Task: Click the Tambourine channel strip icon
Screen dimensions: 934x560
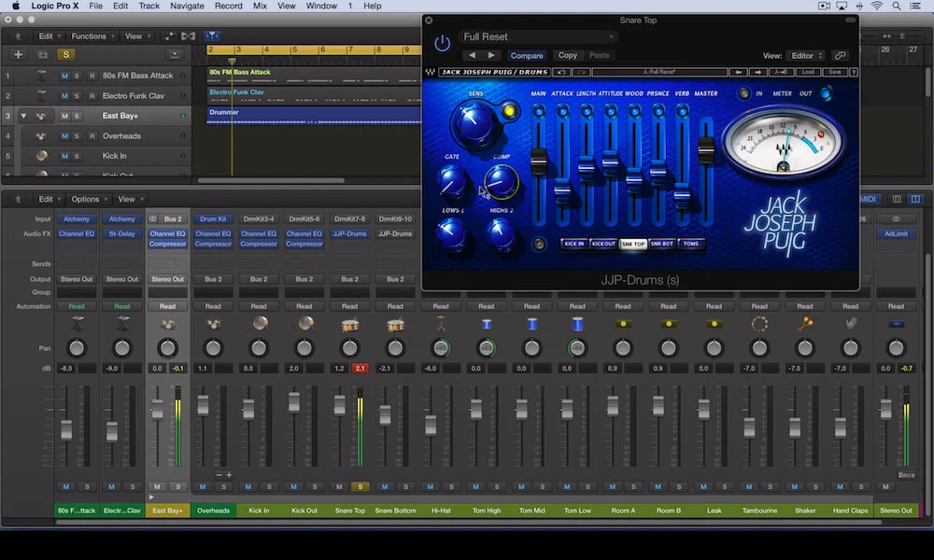Action: tap(759, 324)
